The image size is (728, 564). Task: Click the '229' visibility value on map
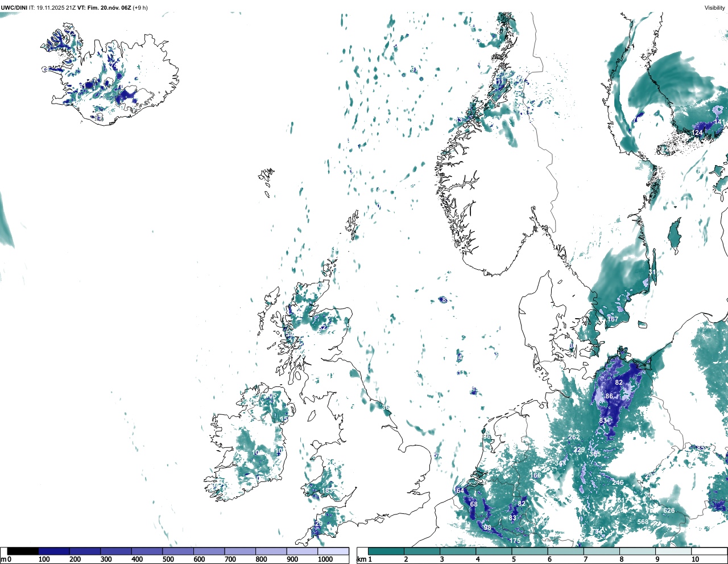(x=579, y=450)
